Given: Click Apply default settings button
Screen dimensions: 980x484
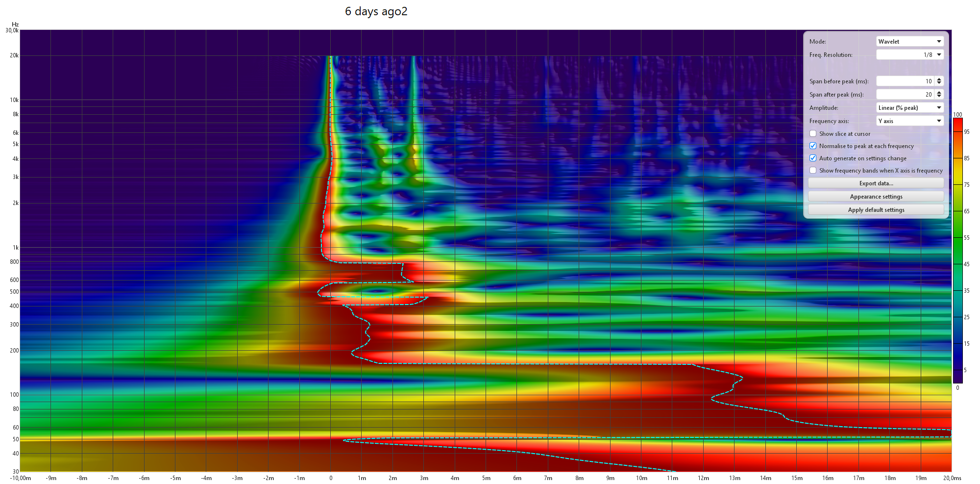Looking at the screenshot, I should [876, 210].
